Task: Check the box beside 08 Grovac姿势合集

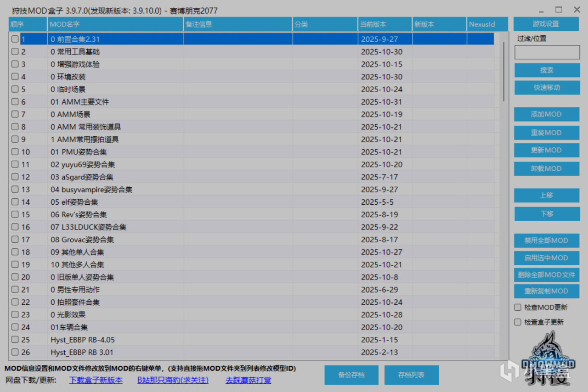Action: [15, 240]
